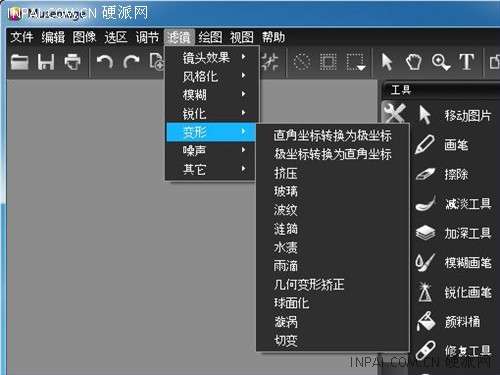Screen dimensions: 500x375
Task: Apply 直角坐标转换为极坐标 filter
Action: coord(333,135)
